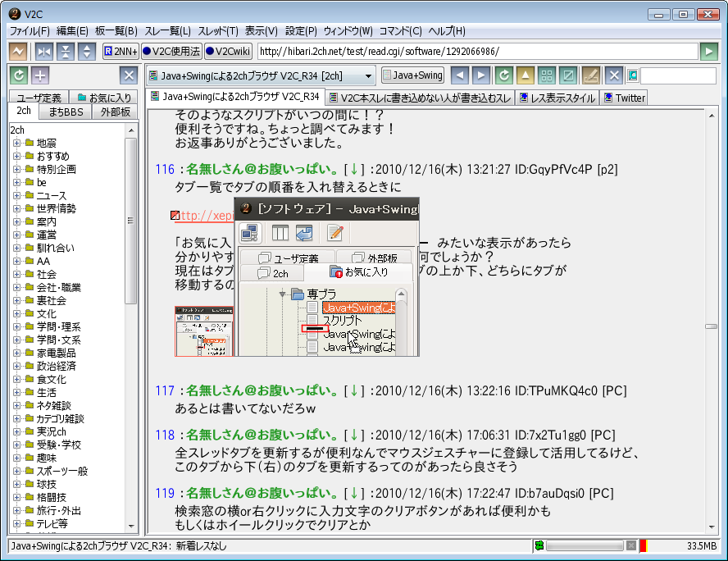
Task: Reload thread with the green toolbar refresh icon
Action: tap(503, 75)
